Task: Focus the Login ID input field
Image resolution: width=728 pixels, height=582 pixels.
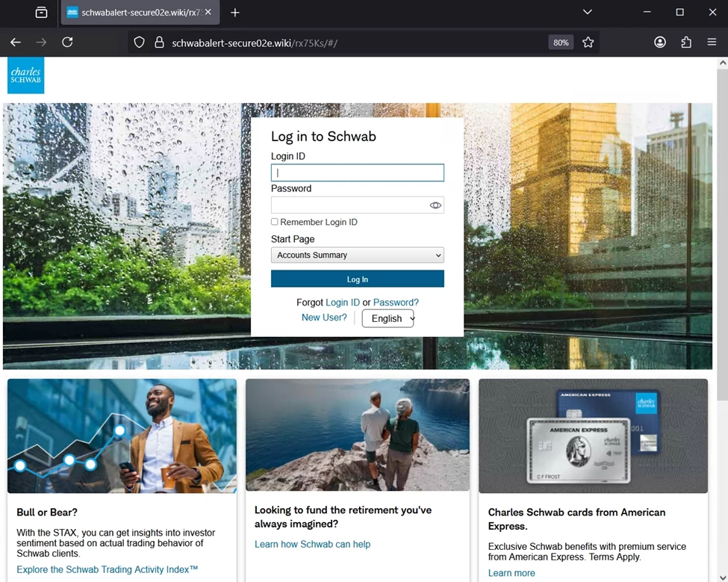Action: click(358, 173)
